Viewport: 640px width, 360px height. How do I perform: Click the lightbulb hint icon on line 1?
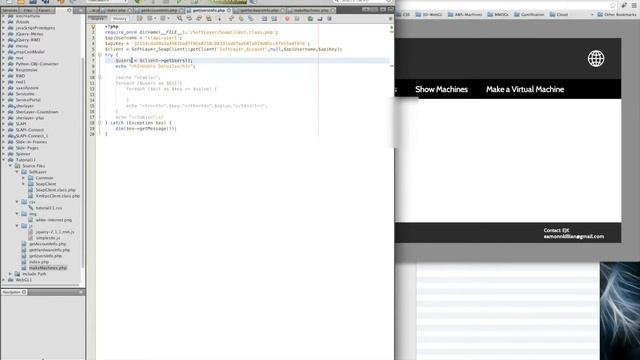click(x=93, y=27)
